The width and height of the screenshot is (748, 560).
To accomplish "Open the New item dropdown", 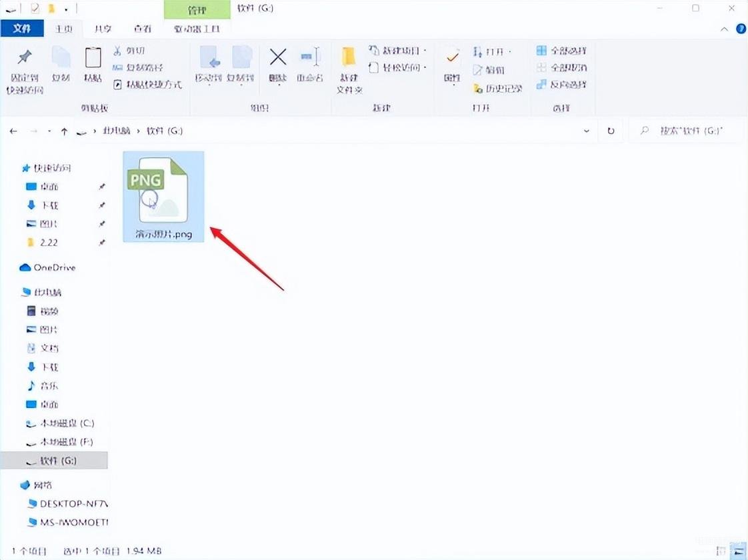I will point(398,51).
